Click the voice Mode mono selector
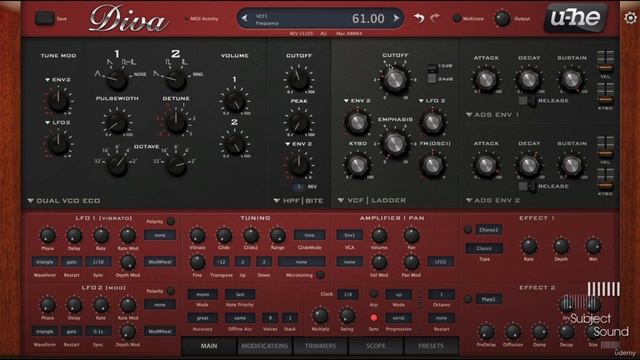 (202, 294)
